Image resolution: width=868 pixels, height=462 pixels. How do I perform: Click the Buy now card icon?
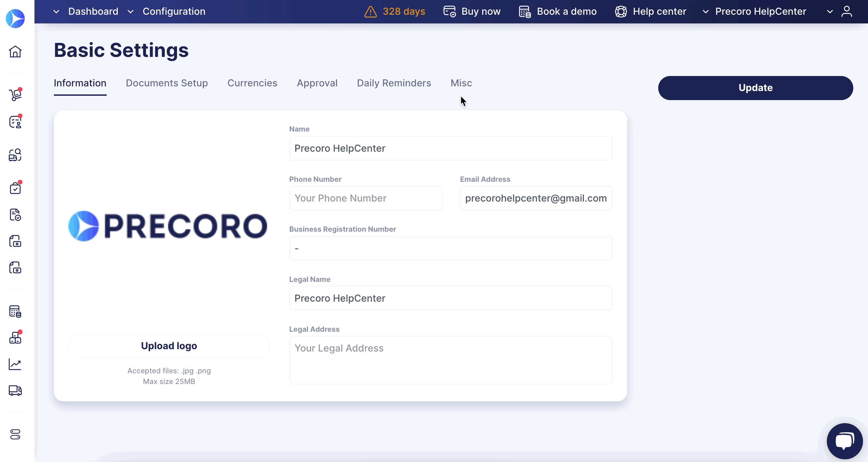449,11
